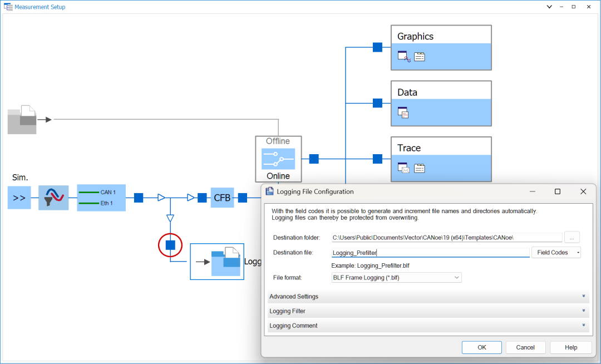Click the list icon in the Graphics block
601x364 pixels.
[420, 57]
